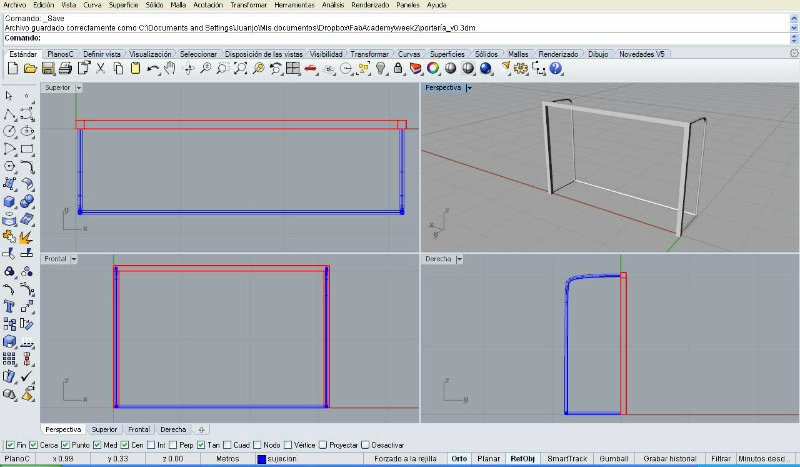
Task: Switch to the Sólidos toolbar tab
Action: tap(486, 54)
